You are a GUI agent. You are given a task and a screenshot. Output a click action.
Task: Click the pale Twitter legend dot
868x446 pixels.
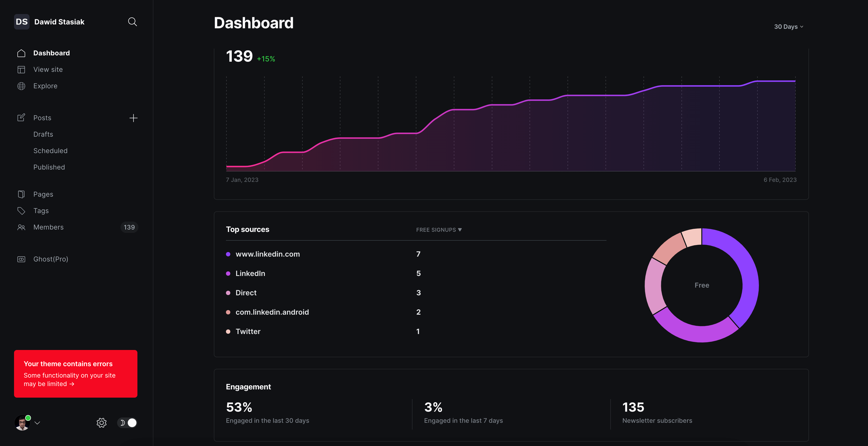coord(228,332)
